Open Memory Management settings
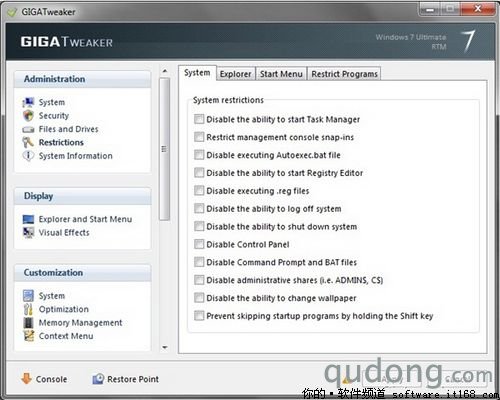The width and height of the screenshot is (500, 400). pos(80,323)
